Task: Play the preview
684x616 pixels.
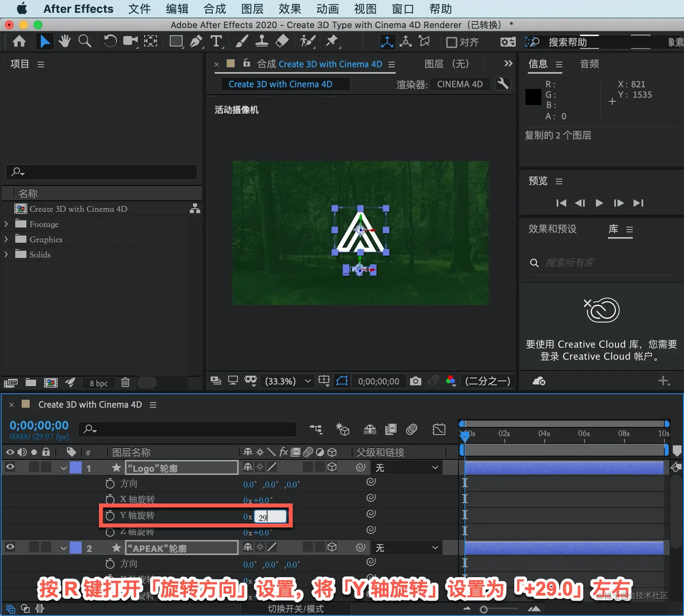Action: coord(599,203)
